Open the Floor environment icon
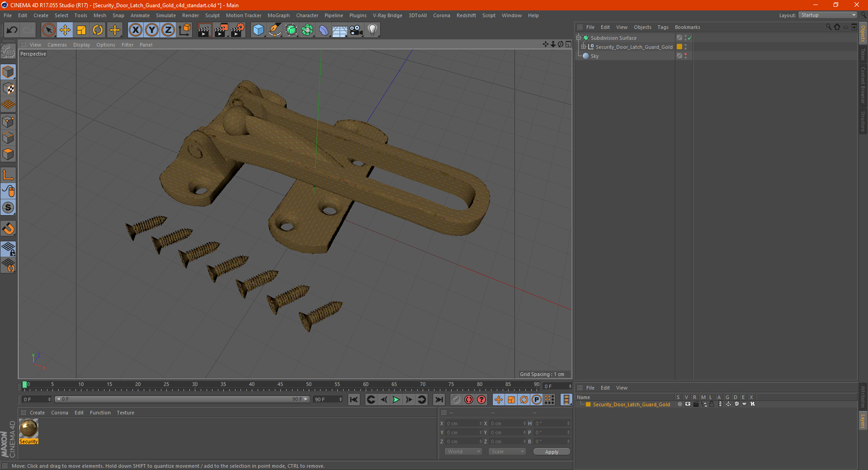868x470 pixels. (x=340, y=30)
